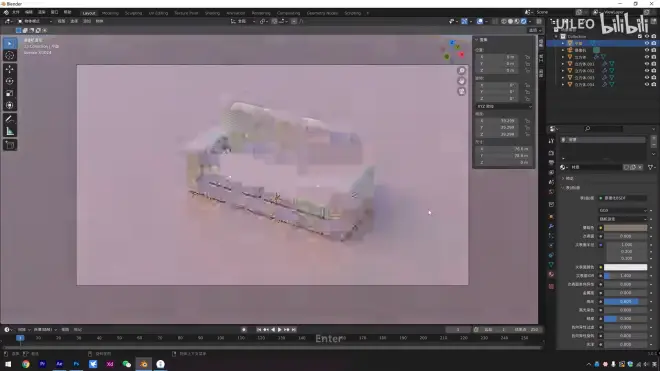Switch to the Geometry Nodes workspace tab
The height and width of the screenshot is (371, 660).
coord(322,13)
